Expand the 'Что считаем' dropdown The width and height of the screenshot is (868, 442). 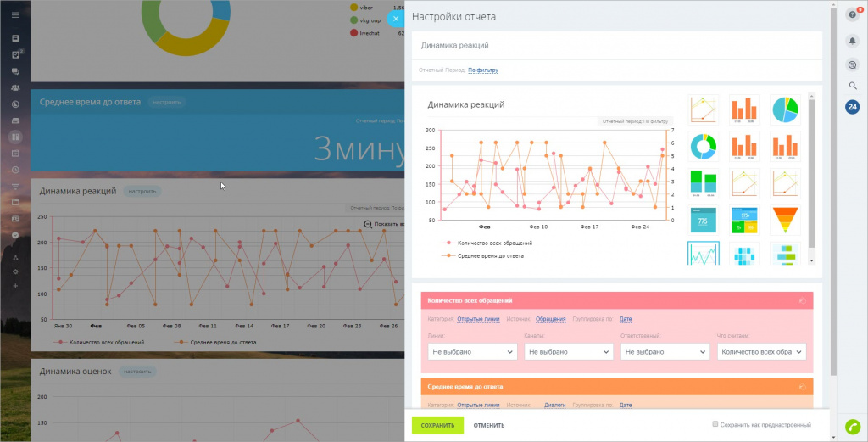point(762,352)
